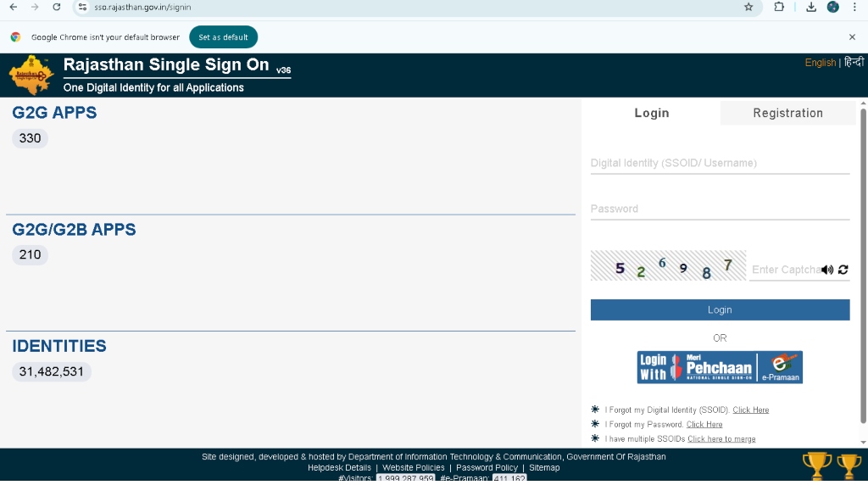Open Chrome three-dot menu
Image resolution: width=868 pixels, height=485 pixels.
tap(854, 7)
